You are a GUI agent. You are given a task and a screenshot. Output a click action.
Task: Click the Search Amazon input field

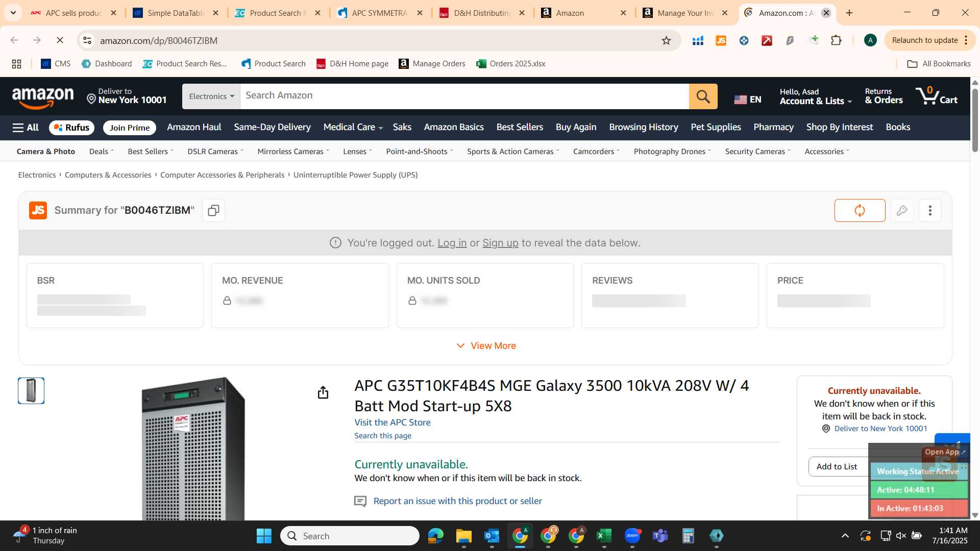[464, 96]
